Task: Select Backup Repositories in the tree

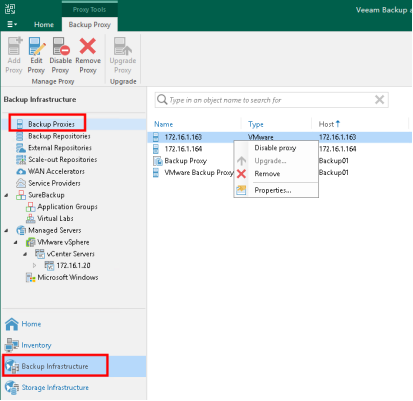Action: [59, 136]
